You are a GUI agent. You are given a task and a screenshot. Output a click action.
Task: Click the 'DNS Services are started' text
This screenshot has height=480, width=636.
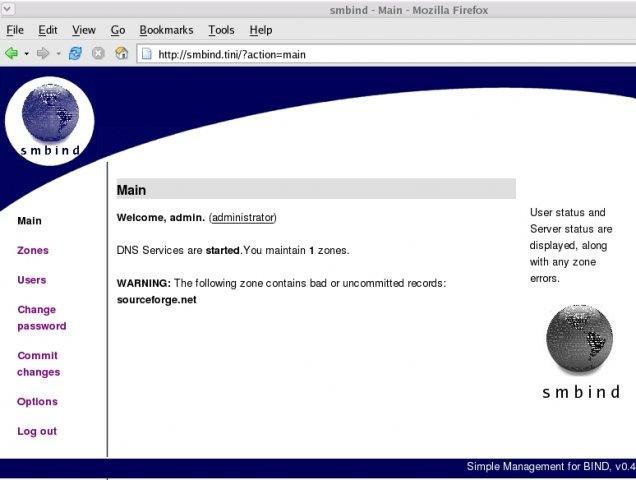click(x=178, y=250)
